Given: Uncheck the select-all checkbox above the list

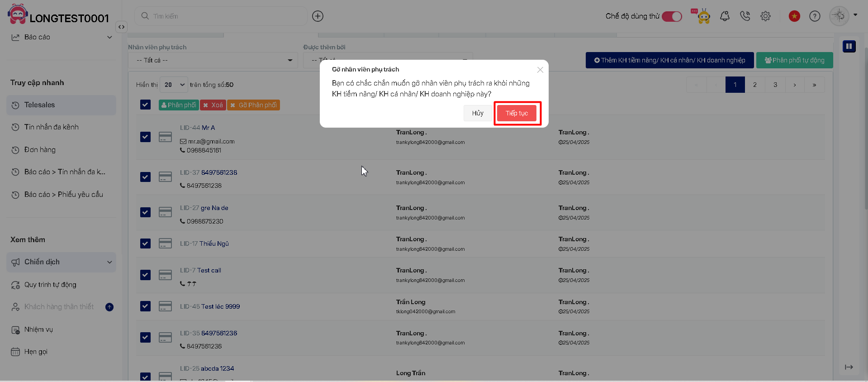Looking at the screenshot, I should [145, 105].
